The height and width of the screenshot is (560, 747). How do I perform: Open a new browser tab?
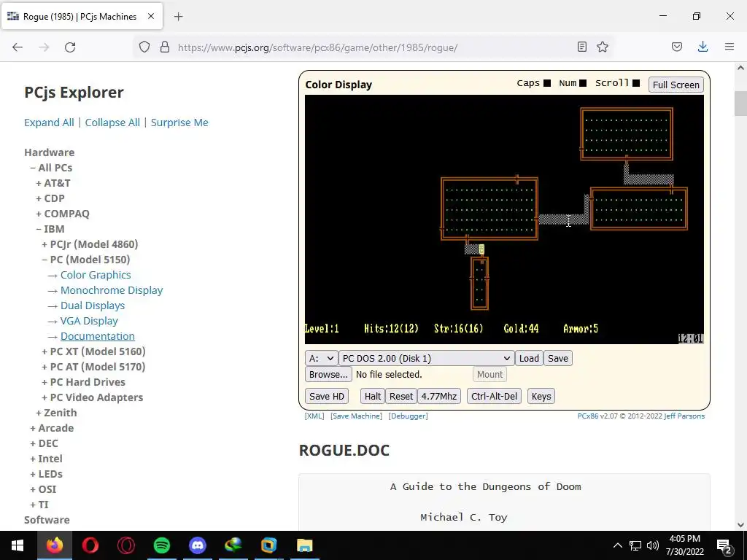coord(179,17)
